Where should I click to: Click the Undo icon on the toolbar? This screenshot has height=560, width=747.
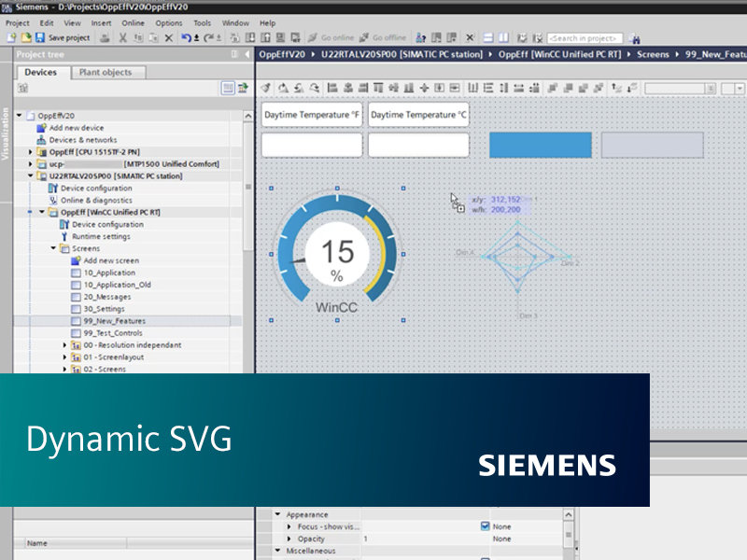pyautogui.click(x=186, y=36)
